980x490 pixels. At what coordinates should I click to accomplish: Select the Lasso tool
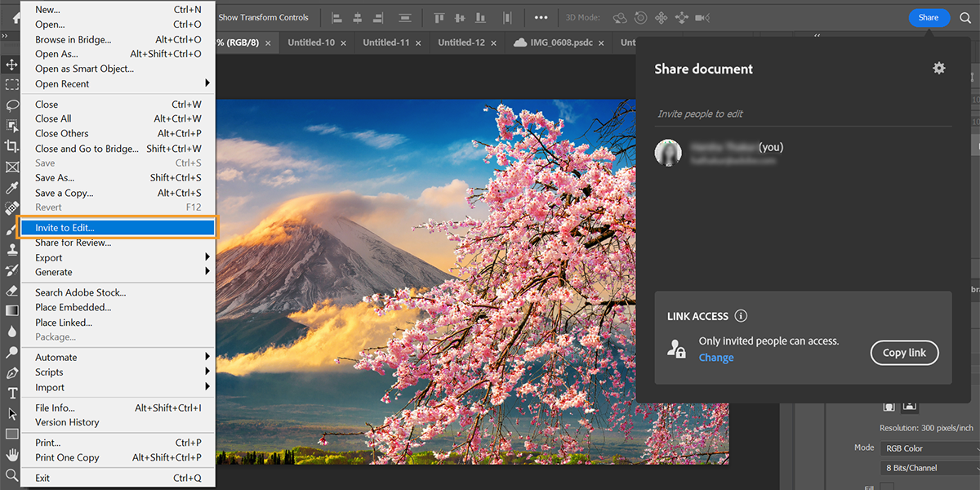point(11,105)
